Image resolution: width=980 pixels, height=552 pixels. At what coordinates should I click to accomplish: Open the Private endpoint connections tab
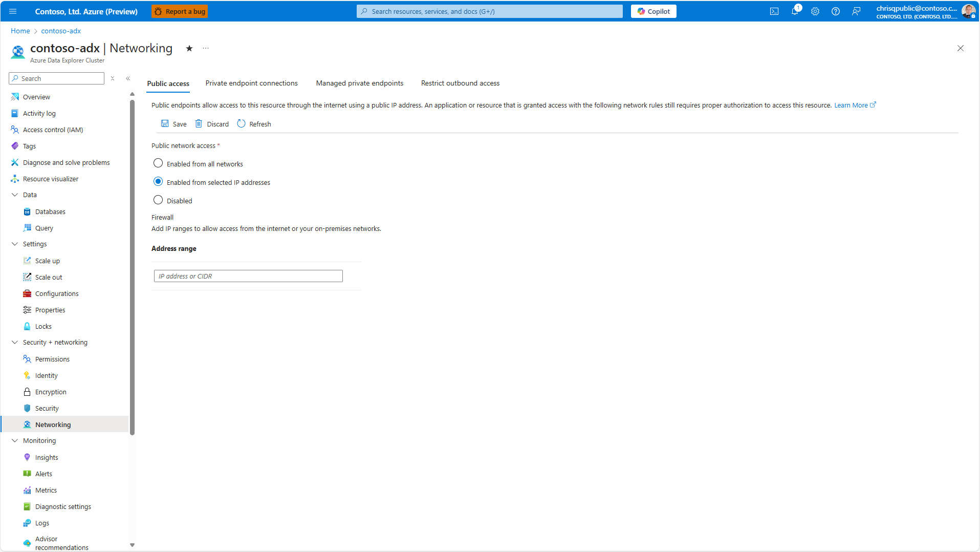(251, 83)
